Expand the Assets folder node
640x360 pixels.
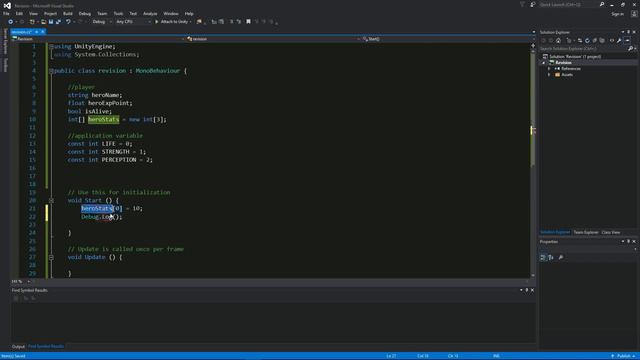[549, 75]
